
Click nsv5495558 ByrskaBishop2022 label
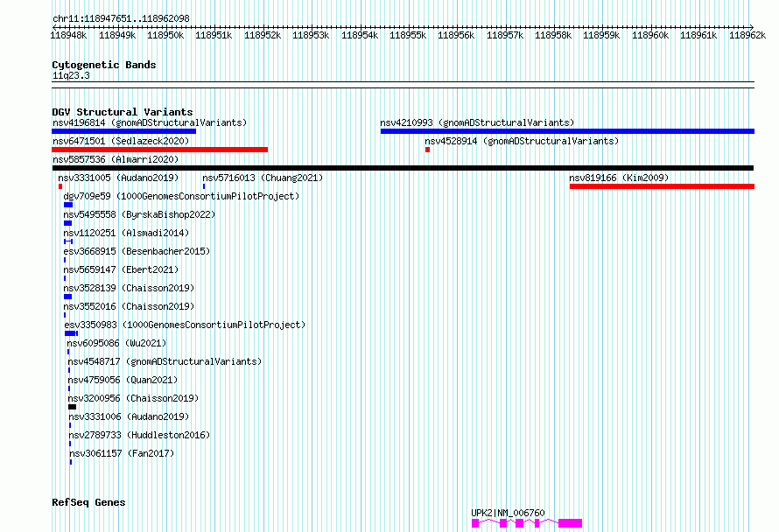(x=139, y=214)
